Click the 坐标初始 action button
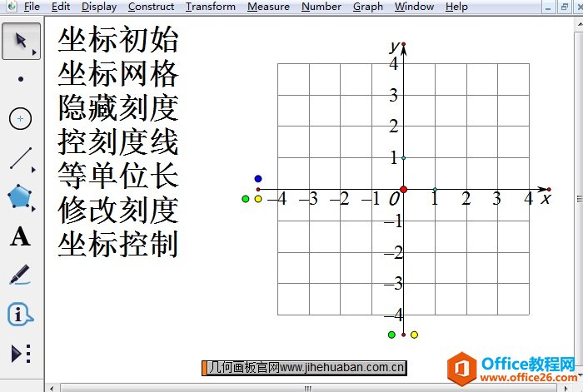This screenshot has width=583, height=392. click(x=118, y=39)
